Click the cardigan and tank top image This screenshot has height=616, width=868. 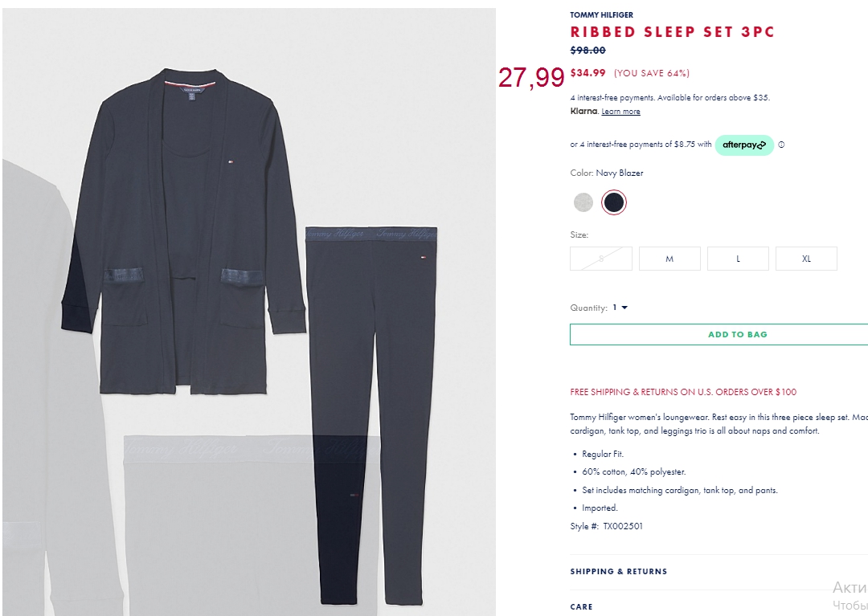(184, 231)
